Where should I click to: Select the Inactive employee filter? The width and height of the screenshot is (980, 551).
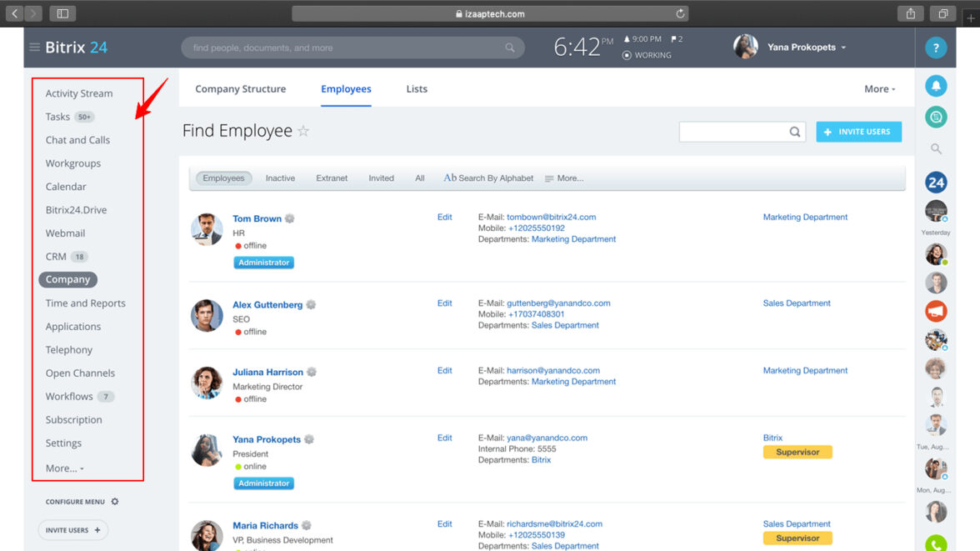pos(280,178)
